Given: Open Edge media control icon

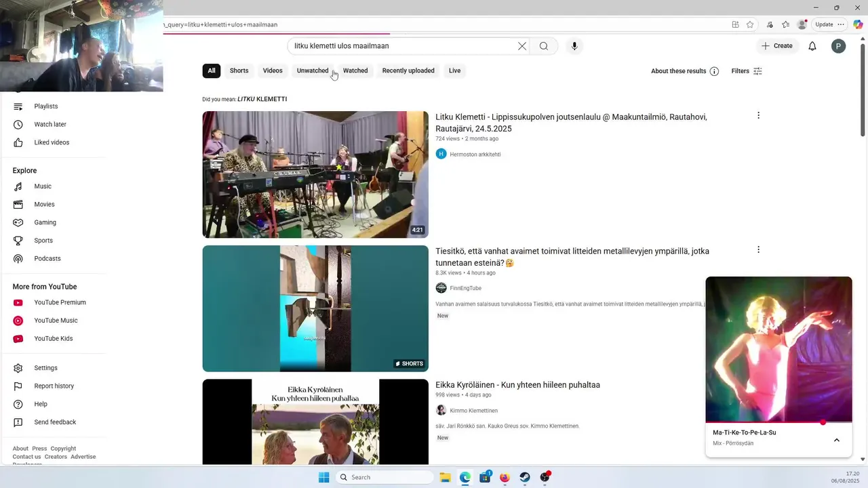Looking at the screenshot, I should pyautogui.click(x=770, y=24).
